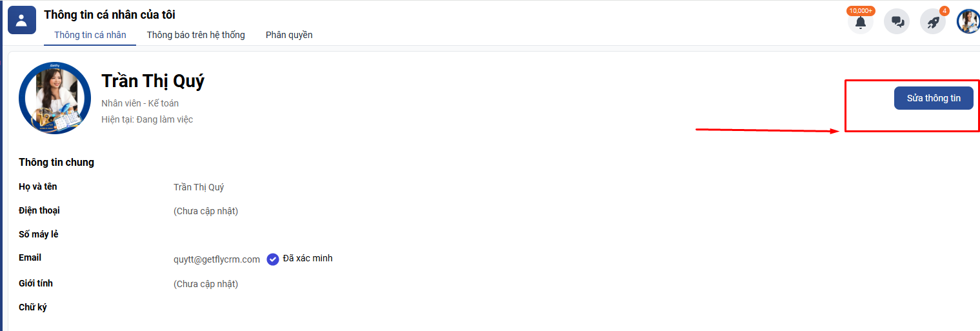Switch to the Thông tin cá nhân tab
Viewport: 980px width, 331px height.
click(90, 35)
